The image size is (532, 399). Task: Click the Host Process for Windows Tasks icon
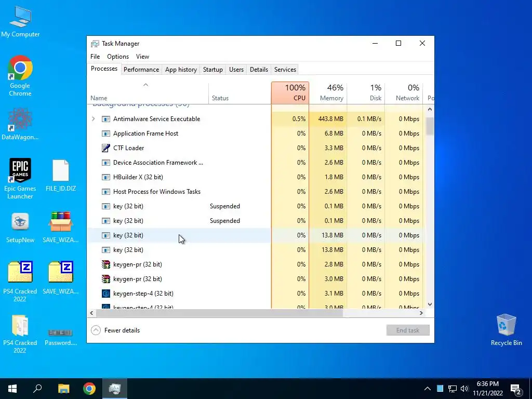coord(106,192)
